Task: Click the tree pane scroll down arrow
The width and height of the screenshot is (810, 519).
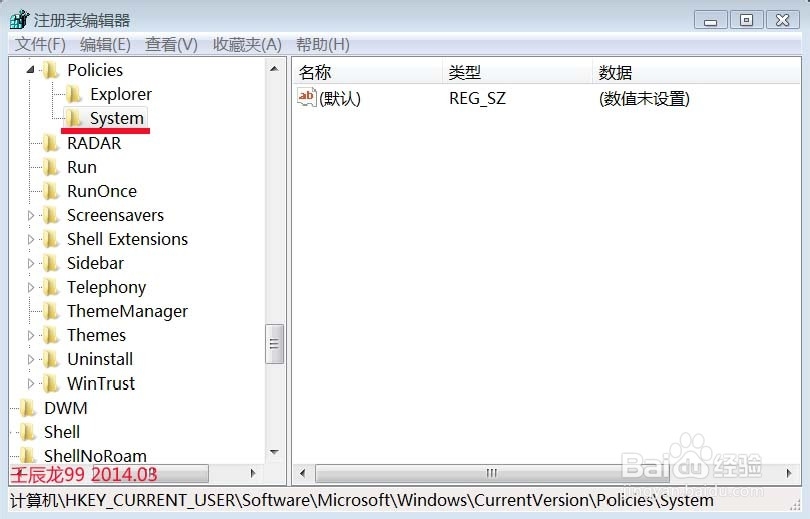Action: click(x=274, y=452)
